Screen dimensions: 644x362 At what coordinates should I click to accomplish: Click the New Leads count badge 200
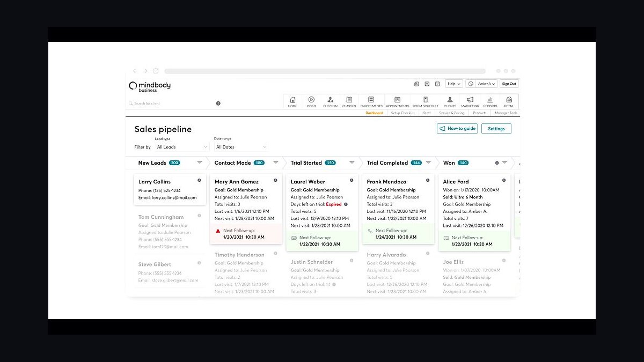174,163
